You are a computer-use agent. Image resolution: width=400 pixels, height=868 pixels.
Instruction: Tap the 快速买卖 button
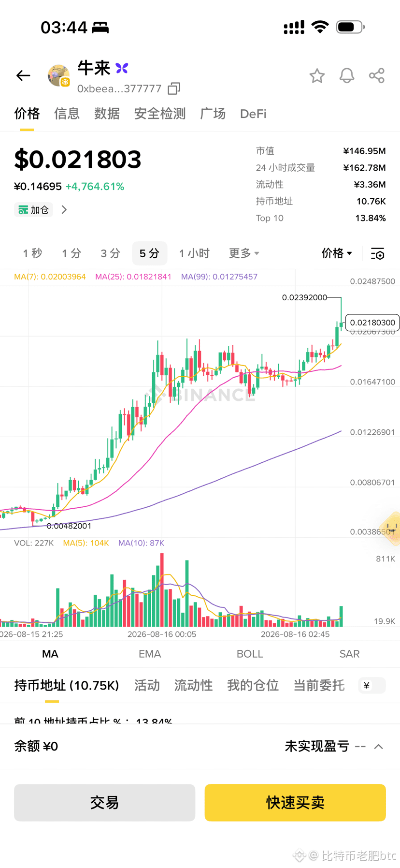pyautogui.click(x=295, y=802)
